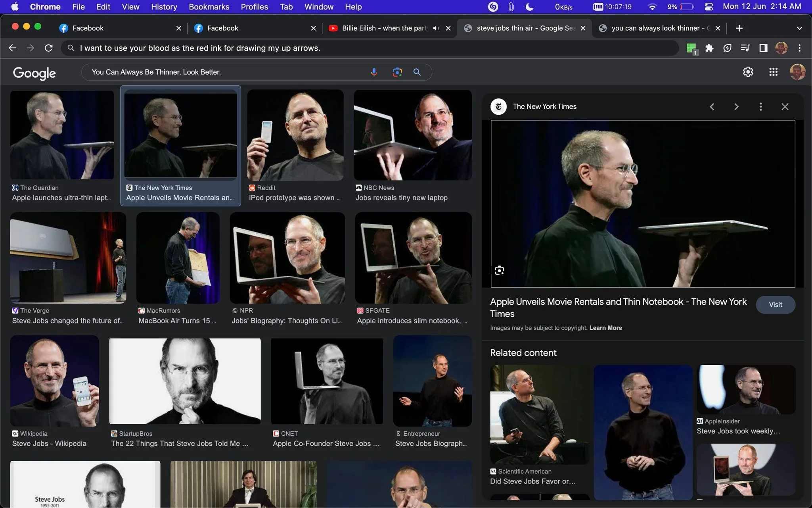Reload the current page
Viewport: 812px width, 508px height.
point(49,48)
